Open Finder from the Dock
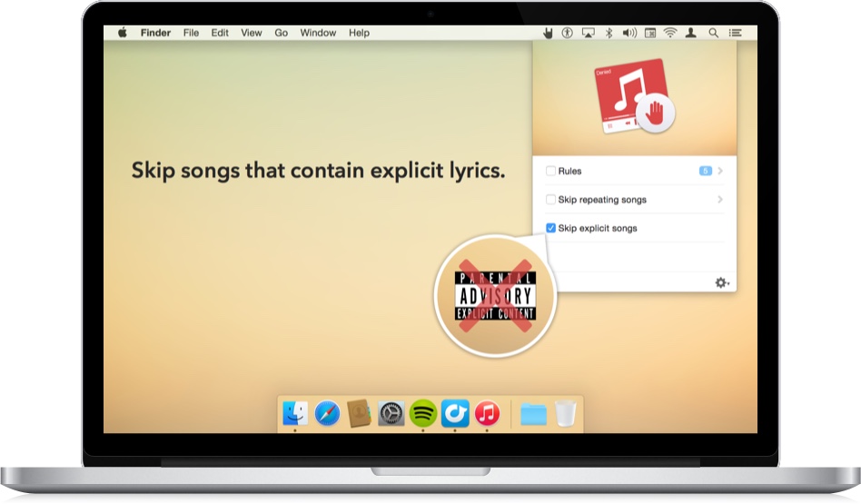Screen dimensions: 861x504 [x=295, y=413]
